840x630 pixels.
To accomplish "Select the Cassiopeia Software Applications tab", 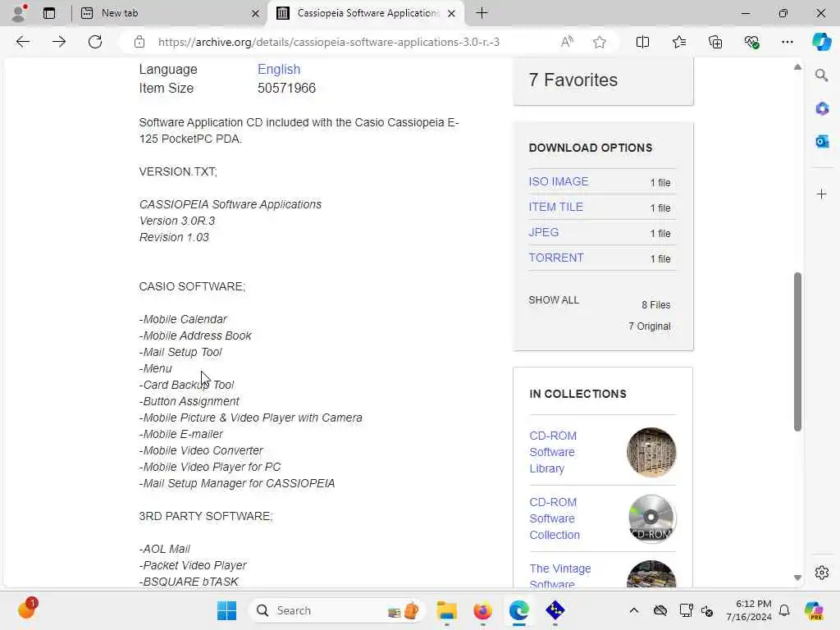I will (x=367, y=13).
